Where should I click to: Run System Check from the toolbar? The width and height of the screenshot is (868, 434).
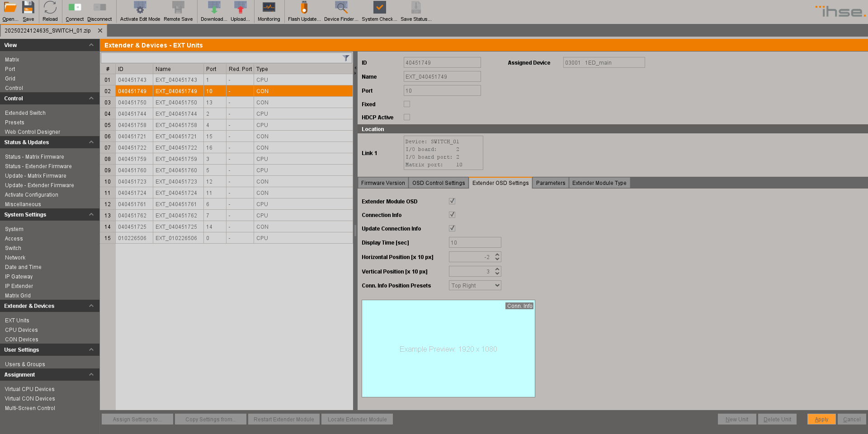coord(379,8)
